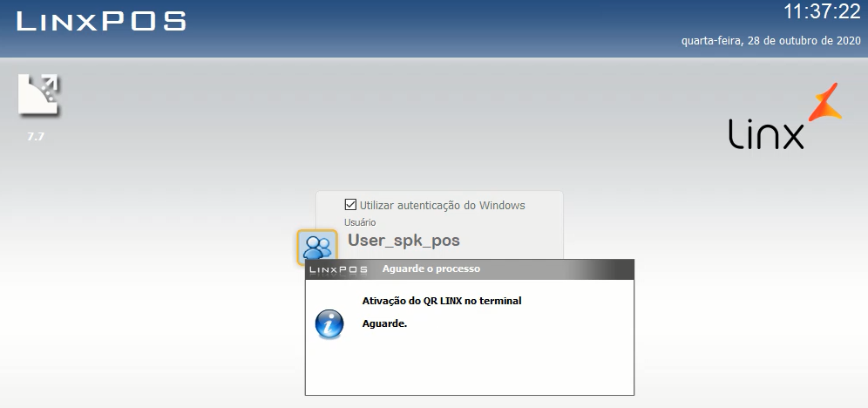Image resolution: width=868 pixels, height=408 pixels.
Task: Click the blue info icon in dialog
Action: point(329,323)
